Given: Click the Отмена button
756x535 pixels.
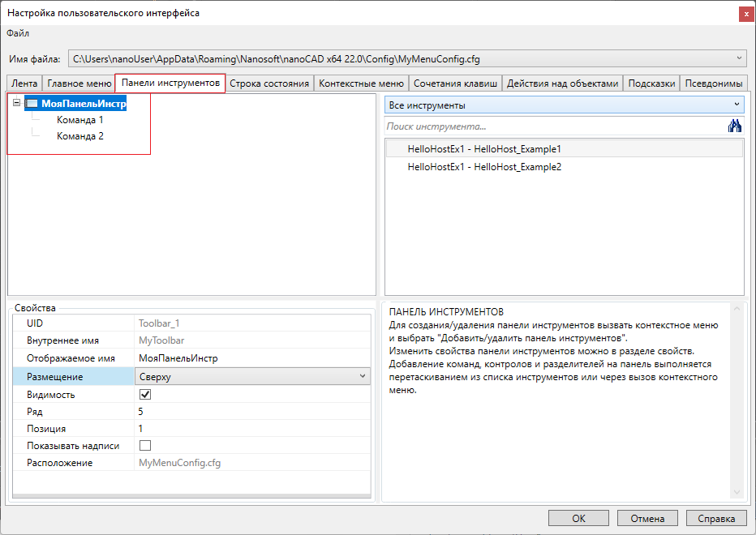Looking at the screenshot, I should point(646,519).
